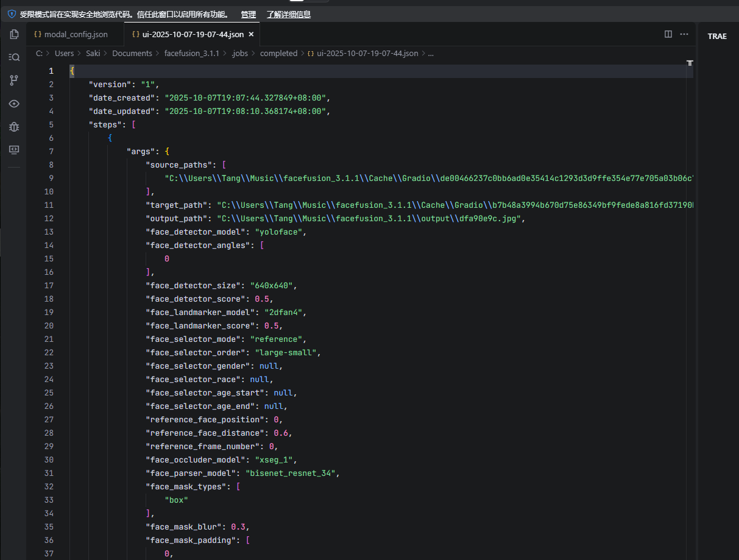Click the "date_created" key
The height and width of the screenshot is (560, 739).
point(124,97)
